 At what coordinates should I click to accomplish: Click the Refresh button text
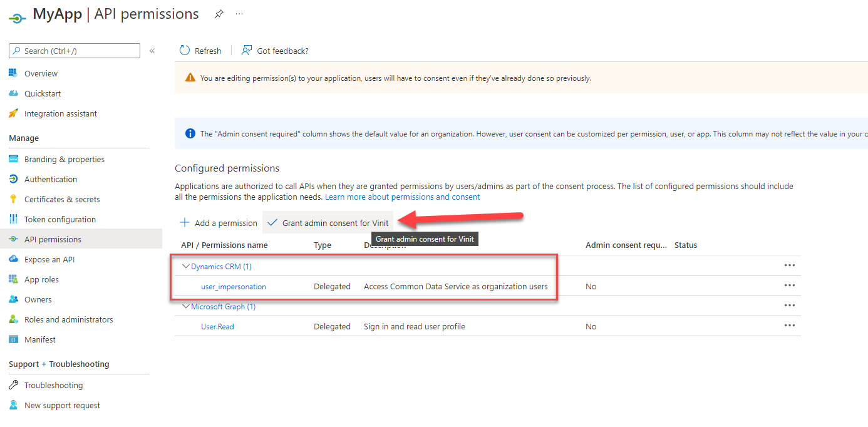tap(208, 51)
